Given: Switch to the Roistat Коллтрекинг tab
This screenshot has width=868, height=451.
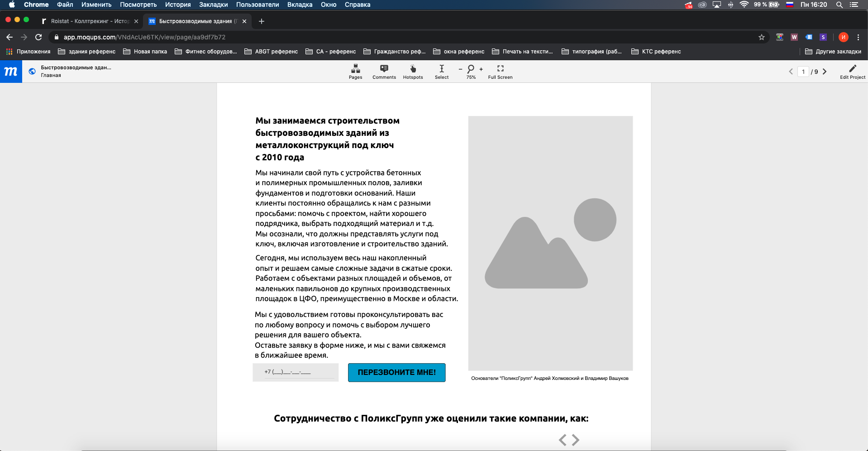Looking at the screenshot, I should tap(90, 21).
